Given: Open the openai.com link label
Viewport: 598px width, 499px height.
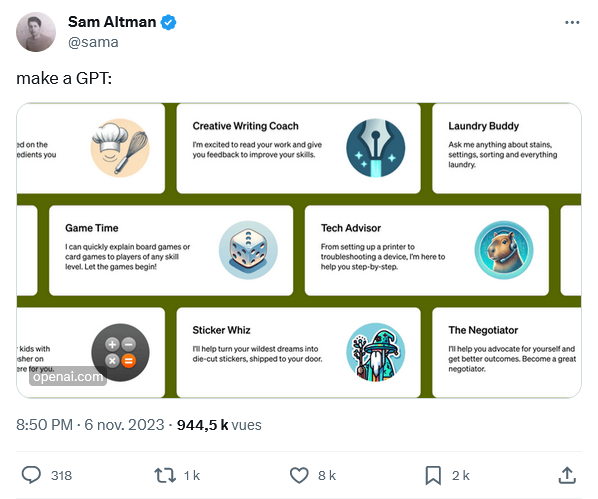Looking at the screenshot, I should coord(68,377).
